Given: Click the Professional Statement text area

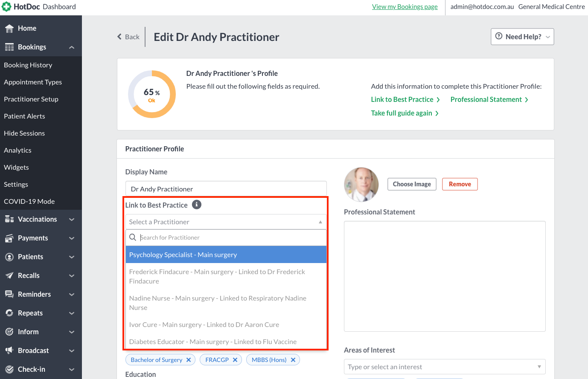Looking at the screenshot, I should coord(445,276).
